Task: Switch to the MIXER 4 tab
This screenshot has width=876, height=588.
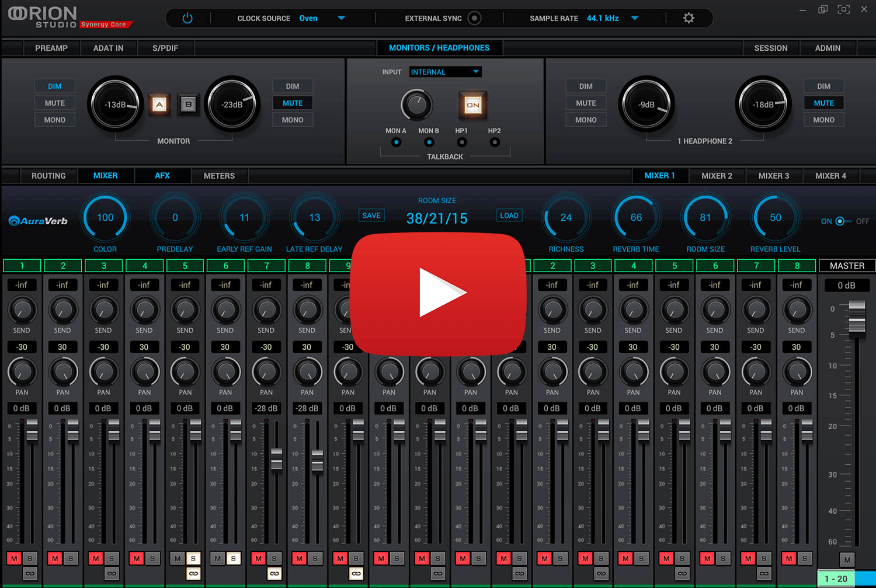Action: (830, 176)
